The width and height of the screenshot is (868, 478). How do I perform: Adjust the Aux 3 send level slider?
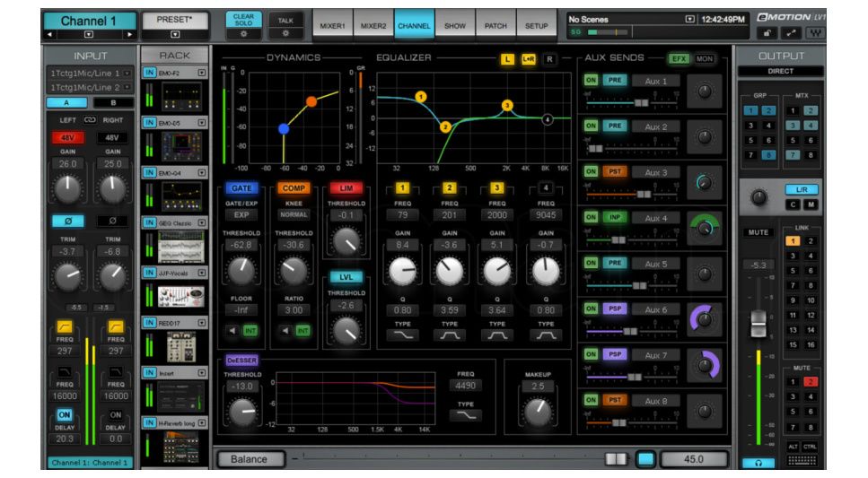point(644,195)
